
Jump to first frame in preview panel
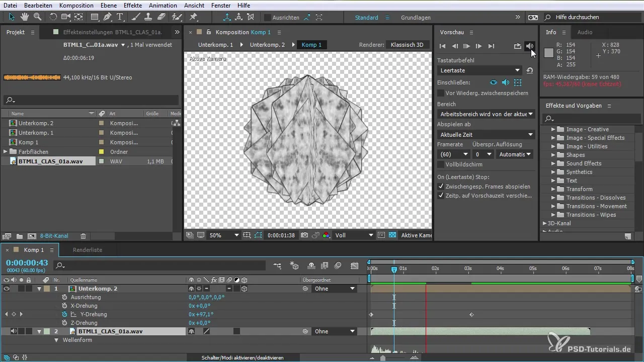[443, 46]
